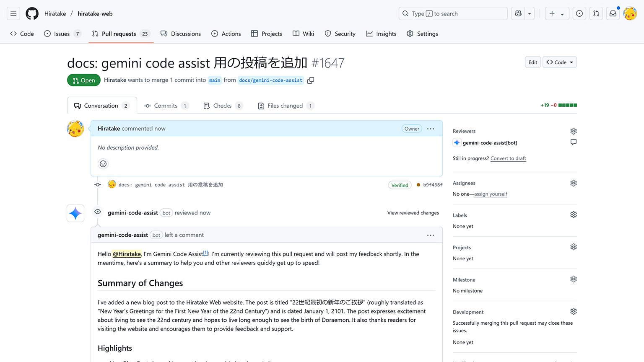
Task: Follow the footnote [1] link
Action: point(205,253)
